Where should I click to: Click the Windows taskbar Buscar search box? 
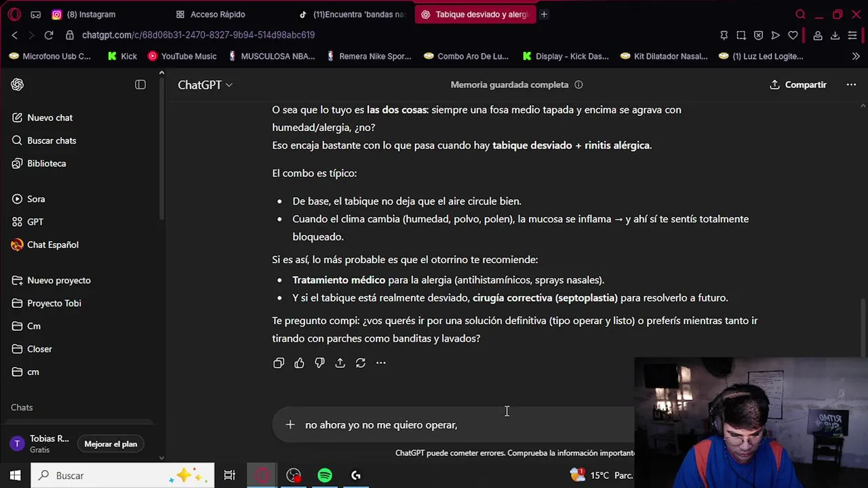pos(123,476)
